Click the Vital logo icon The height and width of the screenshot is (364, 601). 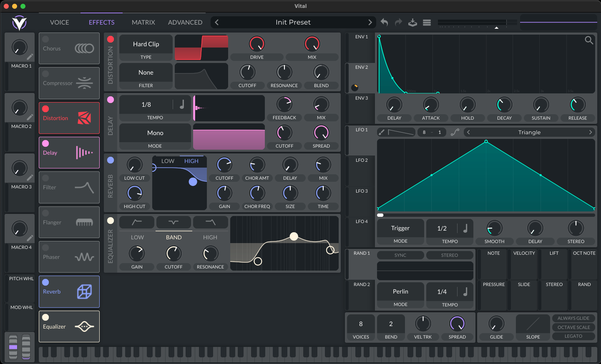tap(19, 23)
